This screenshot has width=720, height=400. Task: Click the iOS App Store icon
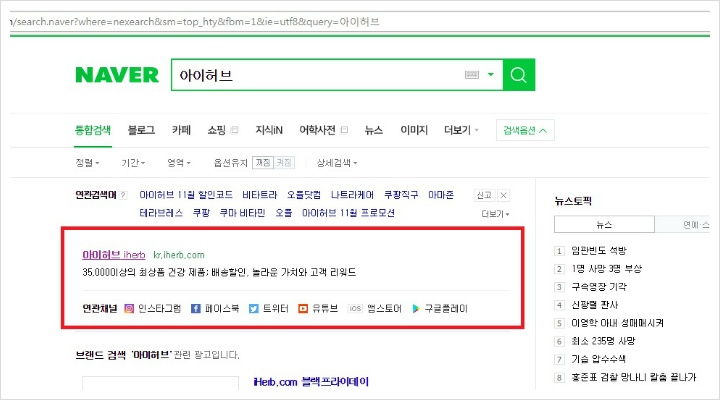click(x=355, y=309)
